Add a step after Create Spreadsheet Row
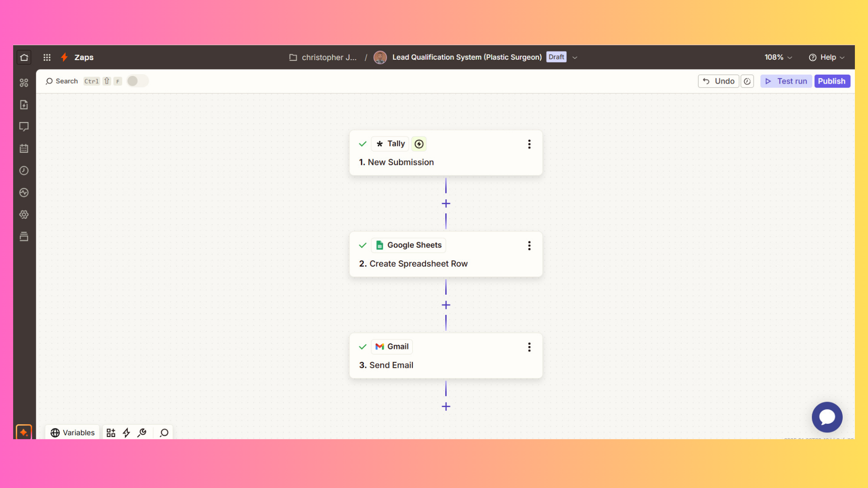 point(446,305)
